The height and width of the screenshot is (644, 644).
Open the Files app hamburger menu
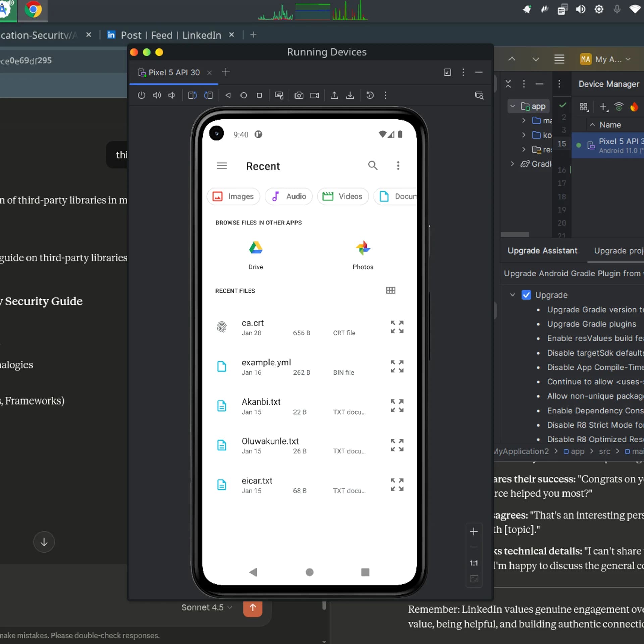pos(222,166)
